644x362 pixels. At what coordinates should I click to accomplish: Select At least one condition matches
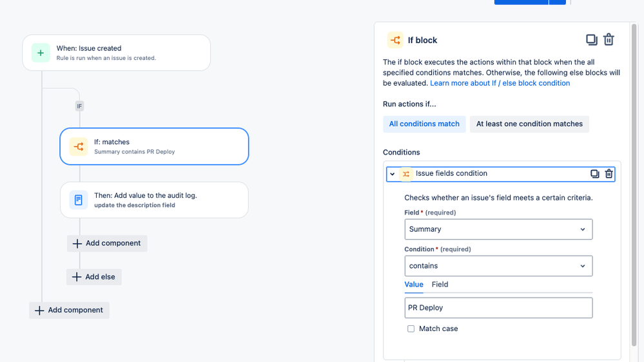click(x=529, y=124)
